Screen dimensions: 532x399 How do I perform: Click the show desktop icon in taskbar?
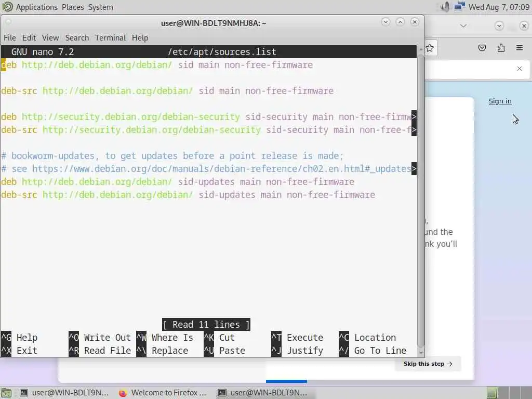click(6, 393)
